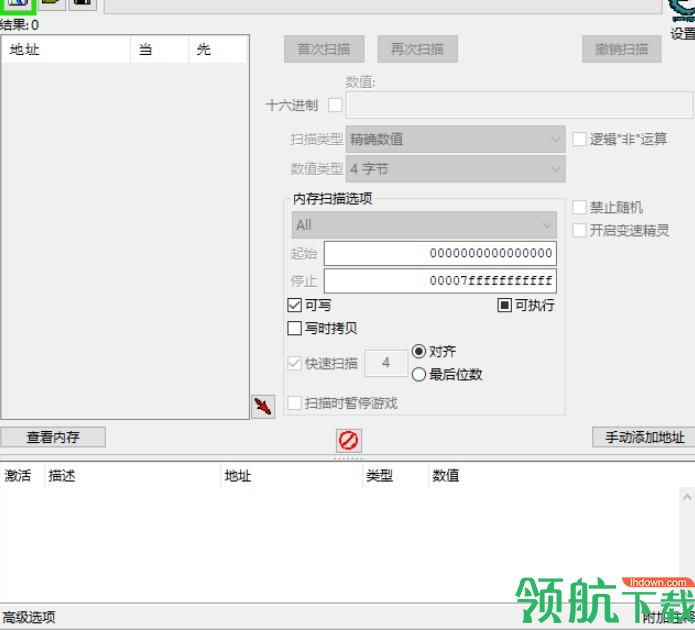Click the 地址 header in the address table
Screen dimensions: 695x630
pyautogui.click(x=292, y=476)
